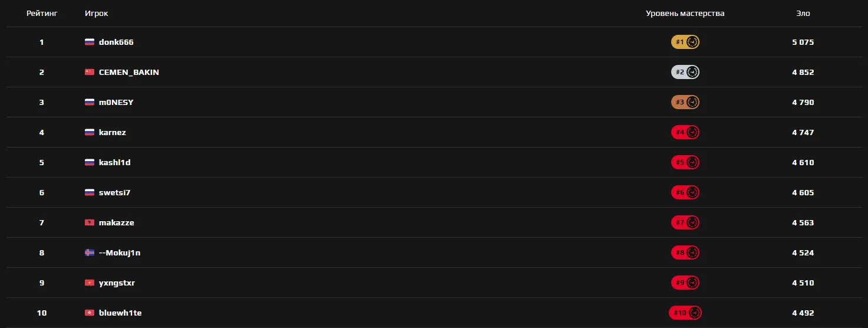Screen dimensions: 868x328
Task: Click the flag icon beside CEMEN_BAKIN
Action: coord(90,72)
